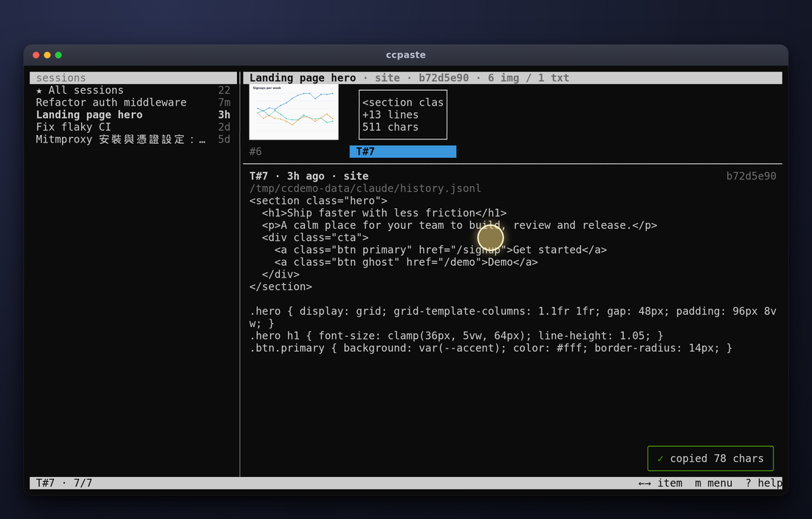
Task: Click the highlighted T#7 item label
Action: click(403, 151)
